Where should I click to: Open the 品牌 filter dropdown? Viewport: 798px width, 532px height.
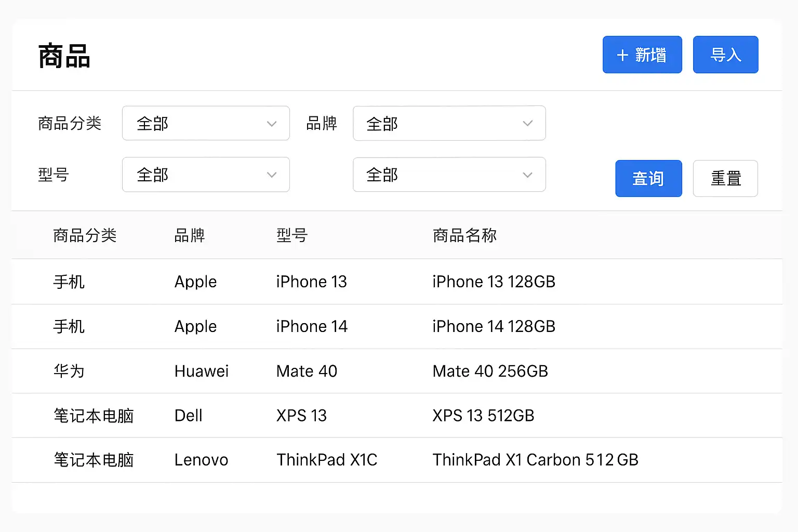coord(449,123)
